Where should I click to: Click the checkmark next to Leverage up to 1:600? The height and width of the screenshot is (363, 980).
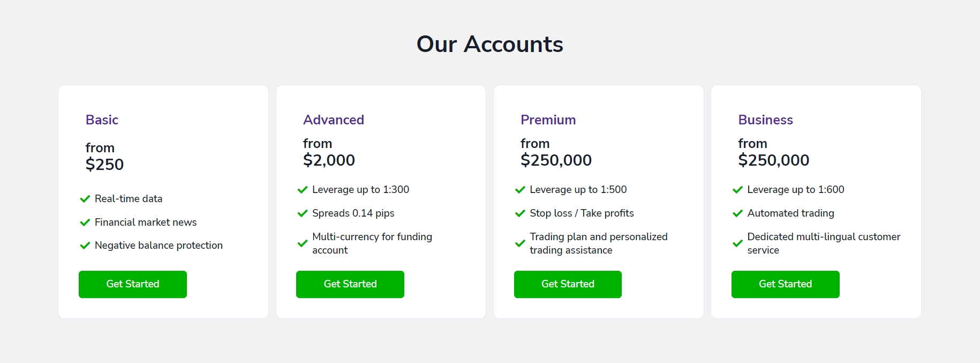coord(737,190)
